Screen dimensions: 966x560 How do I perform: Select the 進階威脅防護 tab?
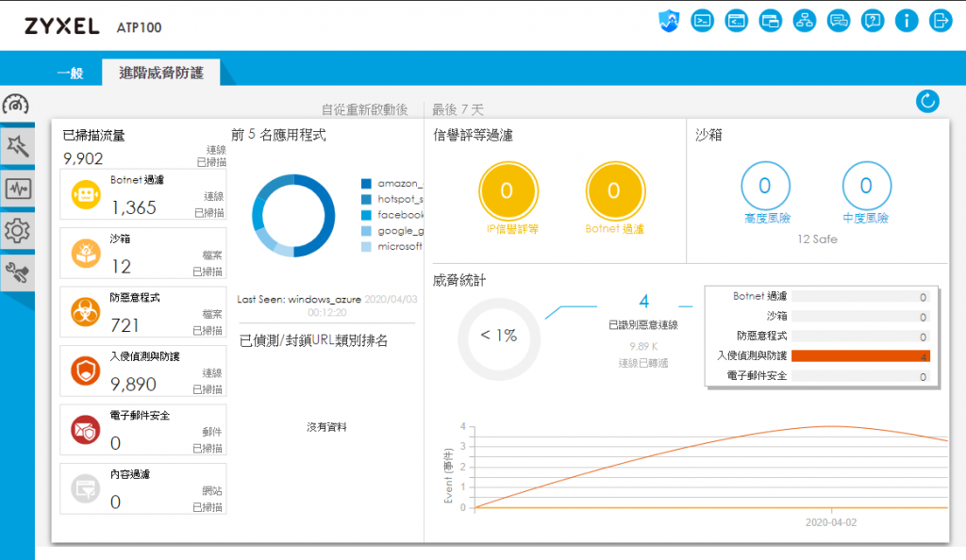pos(161,73)
